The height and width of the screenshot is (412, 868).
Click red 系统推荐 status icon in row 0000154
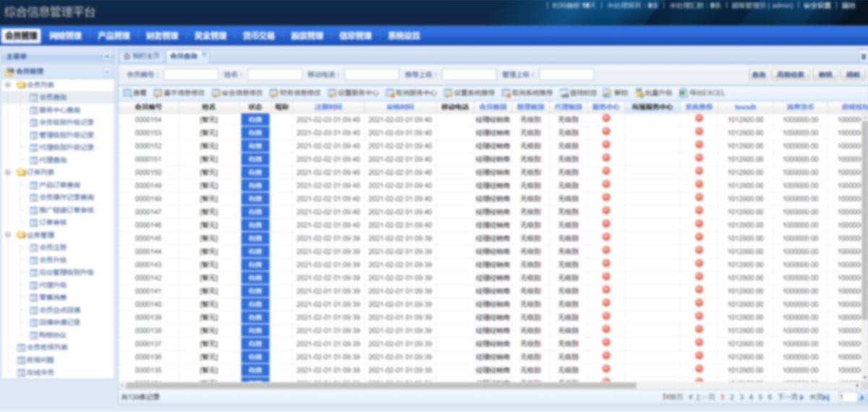pos(699,119)
